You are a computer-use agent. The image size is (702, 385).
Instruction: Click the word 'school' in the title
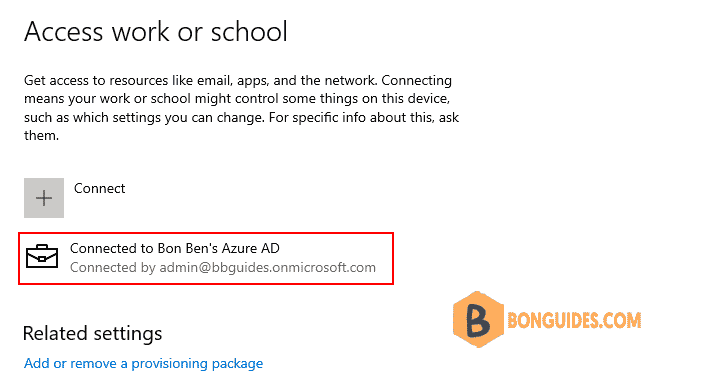pyautogui.click(x=249, y=32)
